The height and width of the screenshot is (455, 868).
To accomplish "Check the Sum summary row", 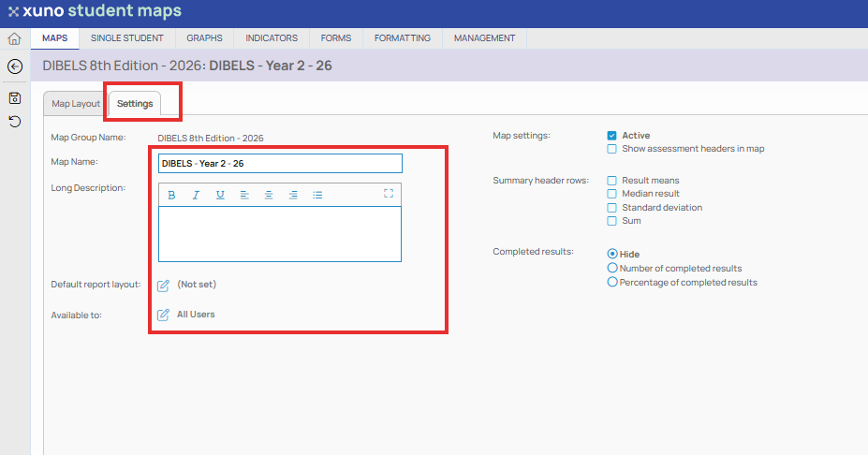I will pyautogui.click(x=611, y=221).
